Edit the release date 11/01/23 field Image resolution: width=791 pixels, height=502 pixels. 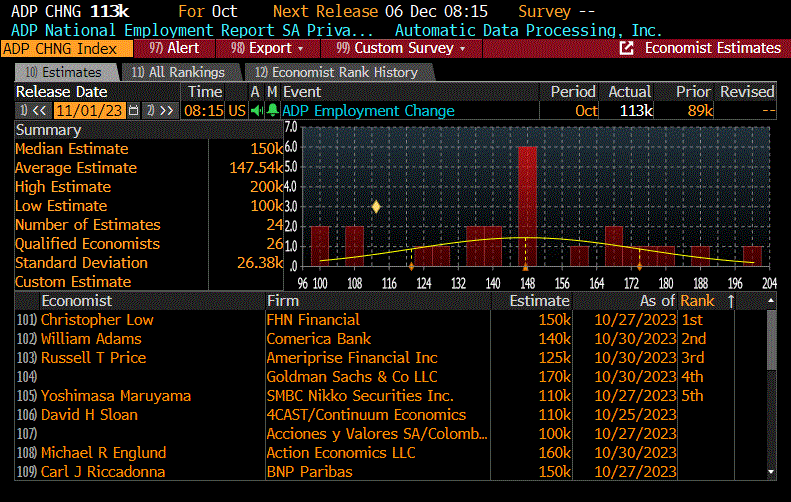(89, 110)
